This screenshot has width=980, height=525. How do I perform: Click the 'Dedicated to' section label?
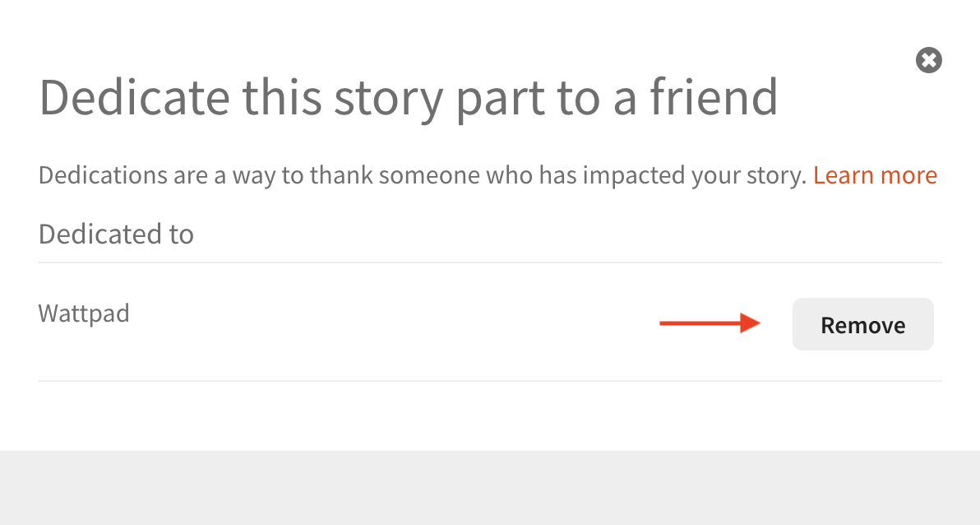click(x=116, y=234)
